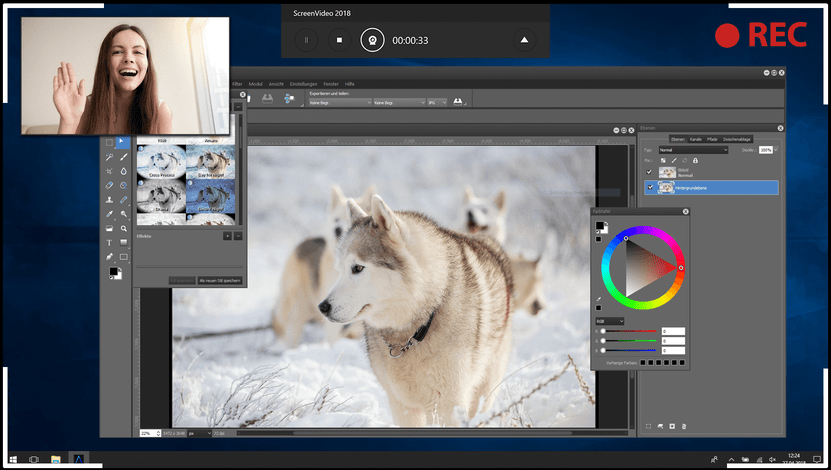Select the paint bucket fill tool
The width and height of the screenshot is (831, 470).
point(109,228)
